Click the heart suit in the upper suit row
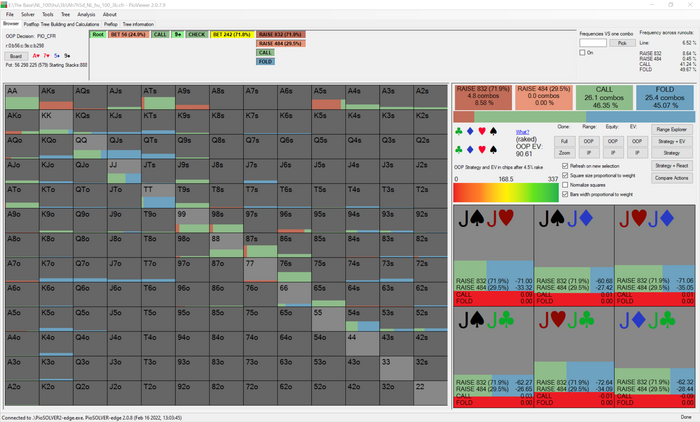 coord(482,131)
